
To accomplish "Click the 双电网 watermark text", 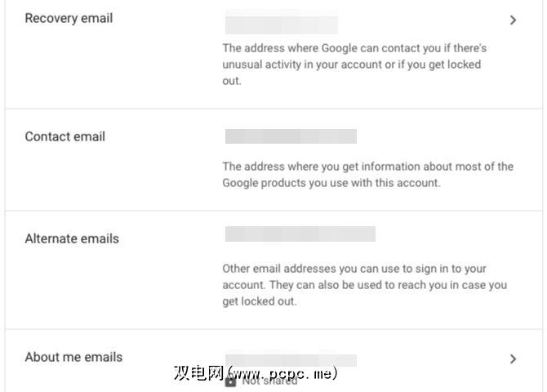I will (x=198, y=374).
